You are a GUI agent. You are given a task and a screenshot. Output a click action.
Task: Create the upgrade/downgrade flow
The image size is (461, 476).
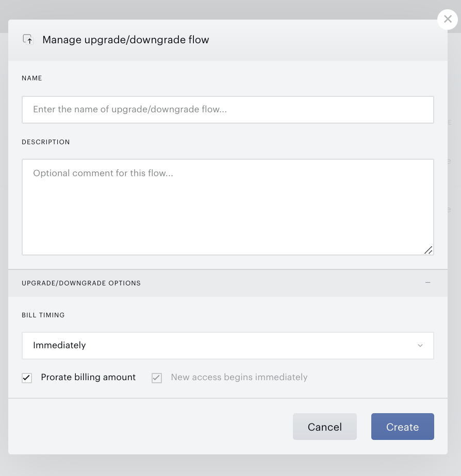tap(402, 427)
